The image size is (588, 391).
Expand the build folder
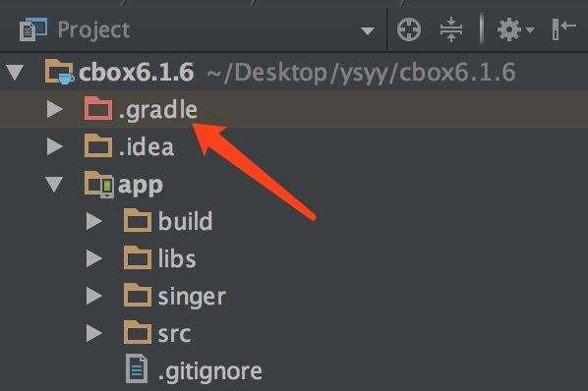click(x=94, y=221)
